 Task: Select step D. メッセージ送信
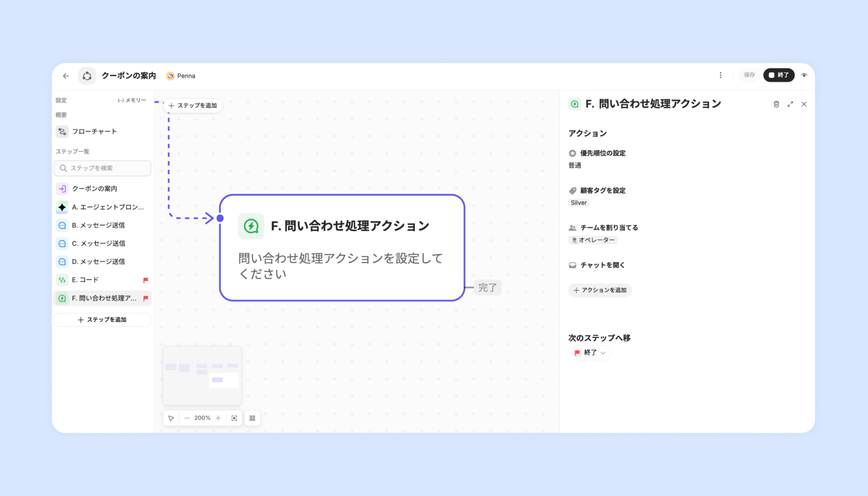coord(103,262)
